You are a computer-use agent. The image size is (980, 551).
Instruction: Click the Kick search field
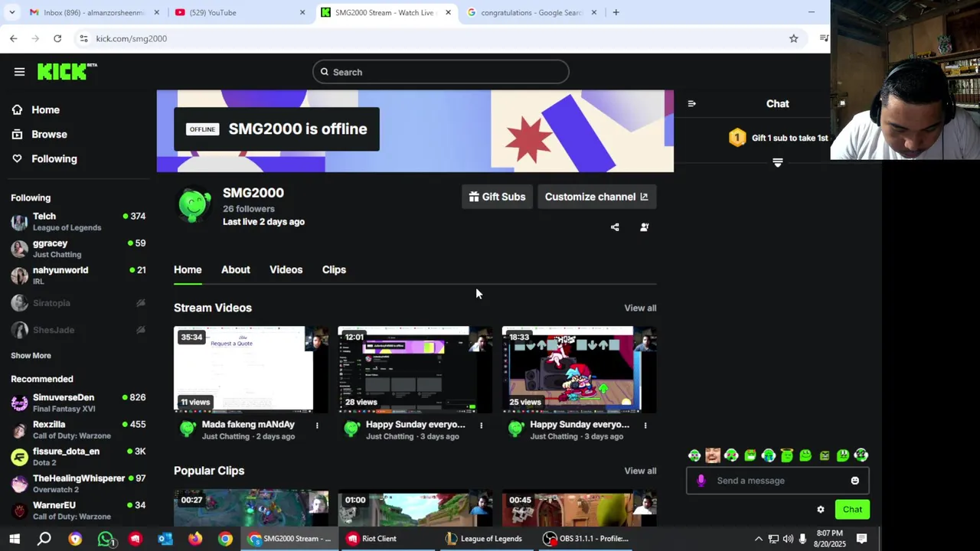tap(440, 72)
